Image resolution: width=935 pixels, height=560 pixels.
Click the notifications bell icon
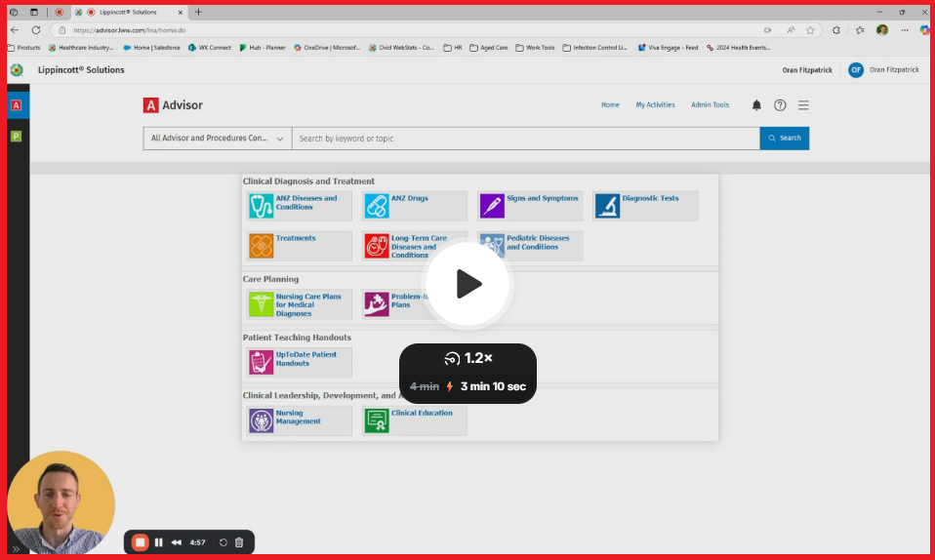click(756, 105)
